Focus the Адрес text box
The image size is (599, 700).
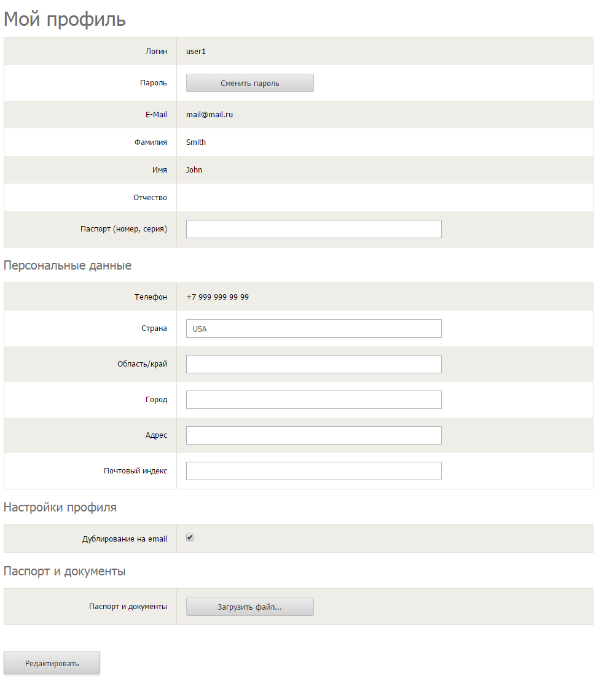pyautogui.click(x=313, y=435)
